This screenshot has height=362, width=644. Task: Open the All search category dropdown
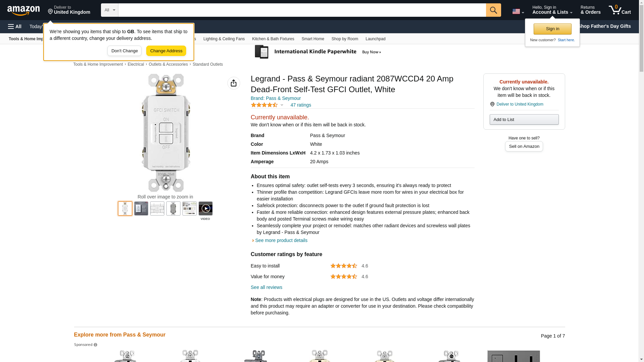click(x=109, y=10)
